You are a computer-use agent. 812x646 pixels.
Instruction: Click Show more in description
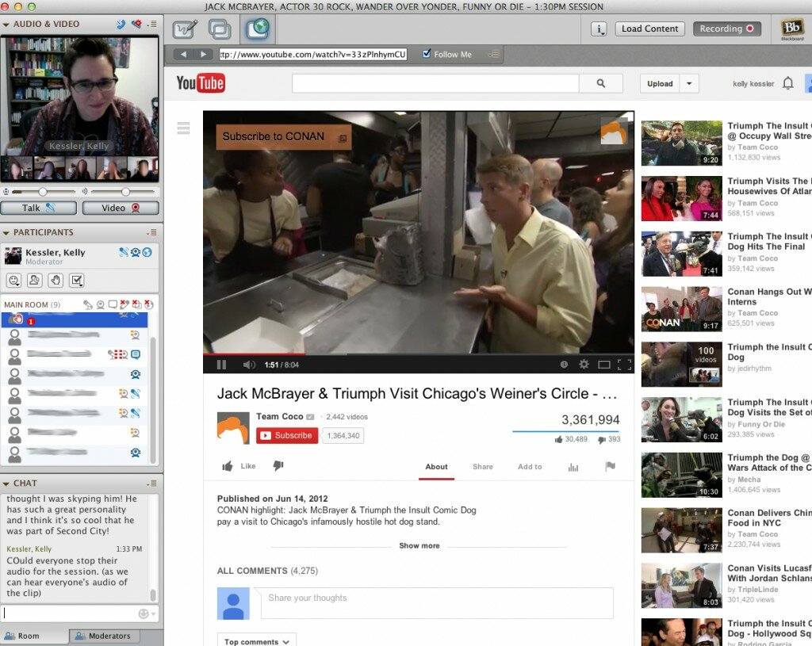419,545
